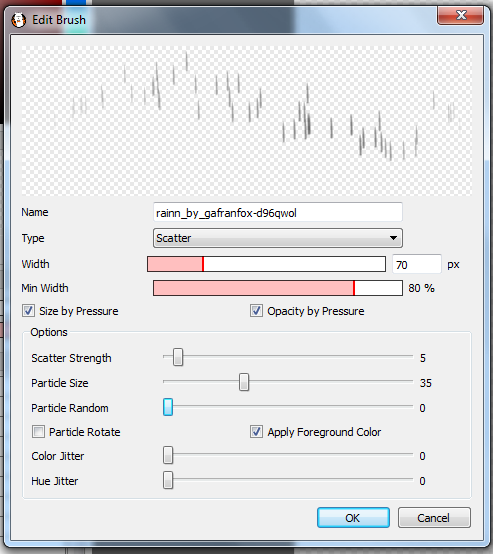The width and height of the screenshot is (493, 554).
Task: Click the Min Width slider bar
Action: [x=278, y=288]
